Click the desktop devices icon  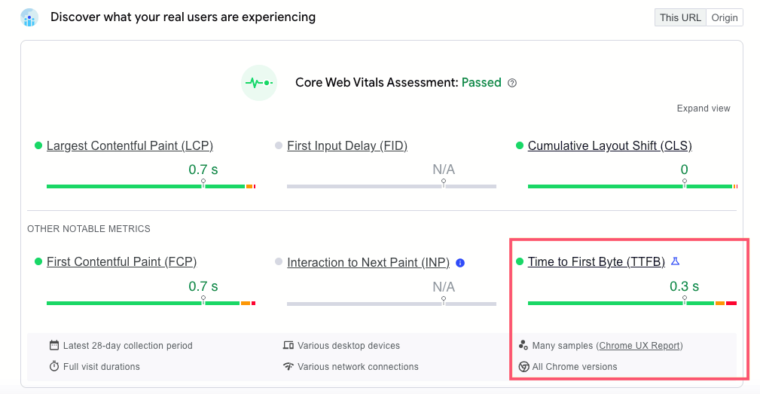pos(288,346)
